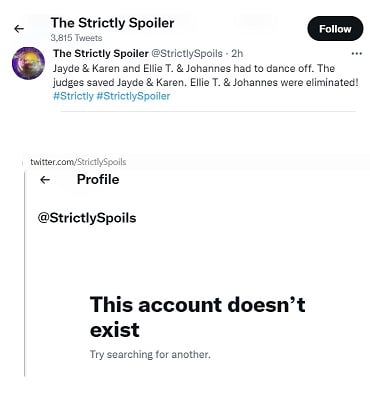Open The Strictly Spoiler avatar picture

click(x=28, y=63)
